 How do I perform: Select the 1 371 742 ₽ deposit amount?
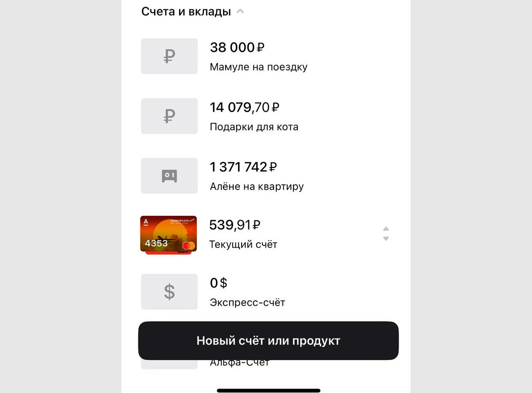point(243,167)
